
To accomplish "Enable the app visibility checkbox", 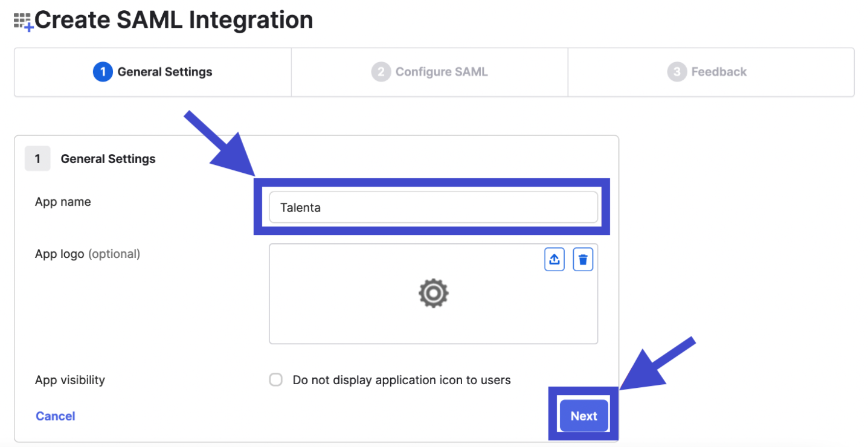I will coord(276,380).
